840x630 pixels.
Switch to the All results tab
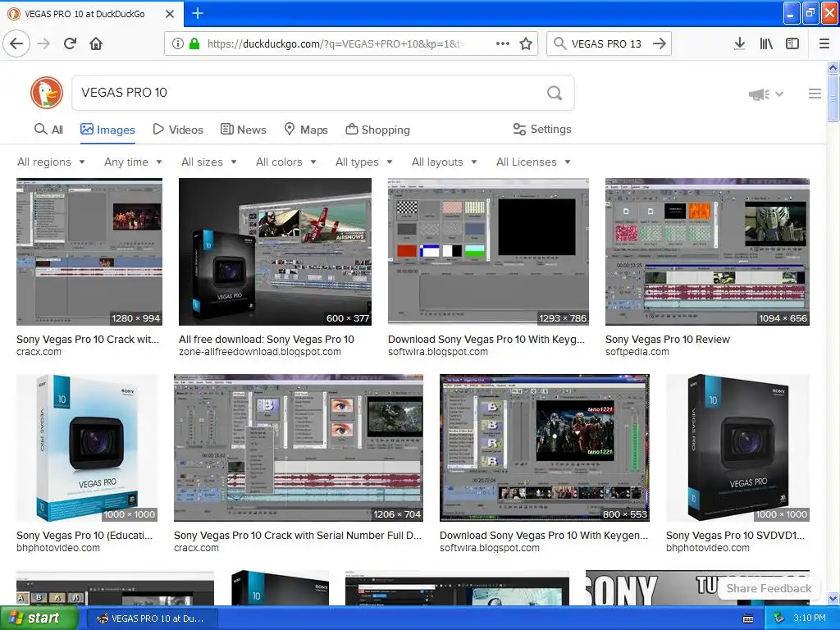click(48, 130)
